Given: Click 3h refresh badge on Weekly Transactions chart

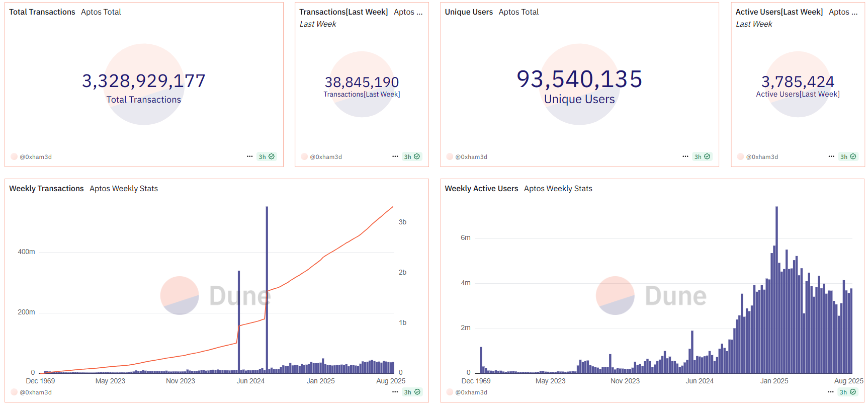Looking at the screenshot, I should (412, 392).
